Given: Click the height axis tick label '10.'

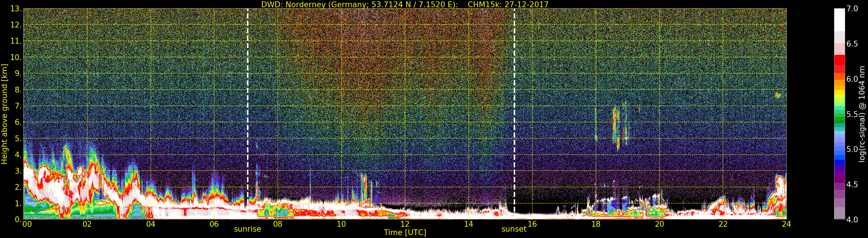Looking at the screenshot, I should click(16, 57).
